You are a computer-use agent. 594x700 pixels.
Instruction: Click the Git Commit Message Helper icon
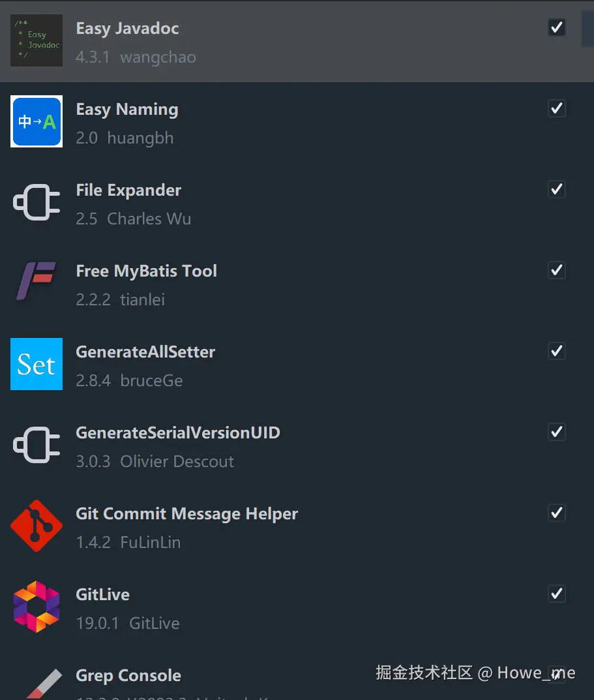(37, 526)
